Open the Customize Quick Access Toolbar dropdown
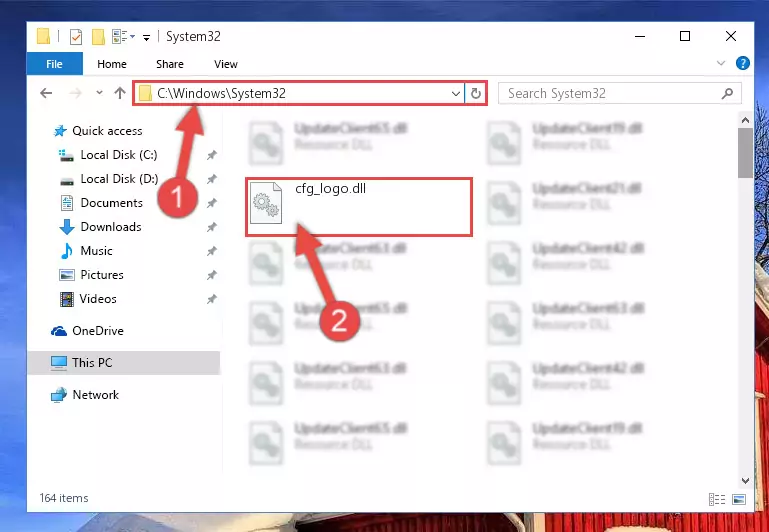This screenshot has height=532, width=769. pyautogui.click(x=146, y=37)
